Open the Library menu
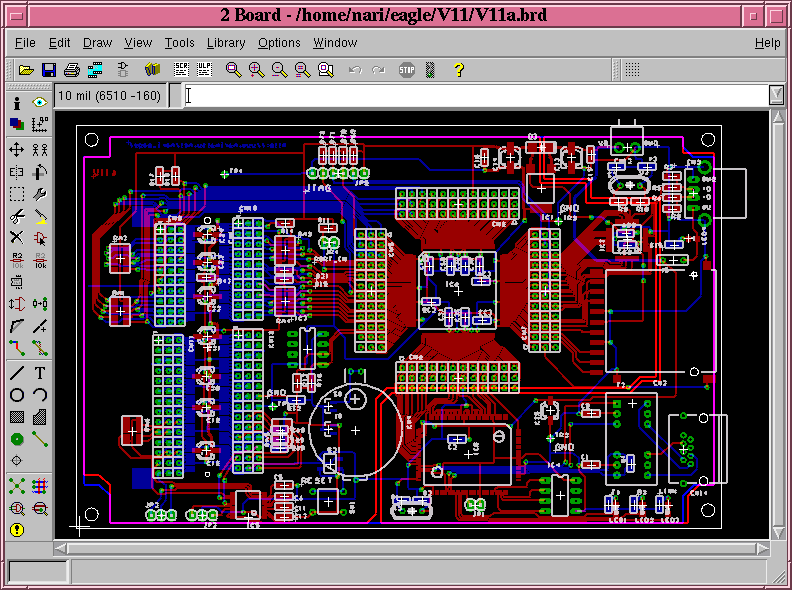The height and width of the screenshot is (590, 792). pyautogui.click(x=226, y=43)
